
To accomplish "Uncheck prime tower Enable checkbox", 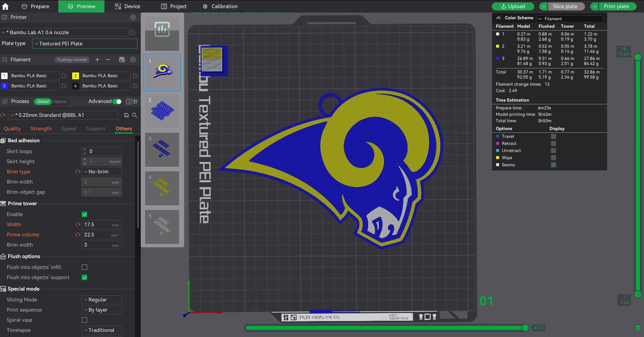I will (x=84, y=214).
